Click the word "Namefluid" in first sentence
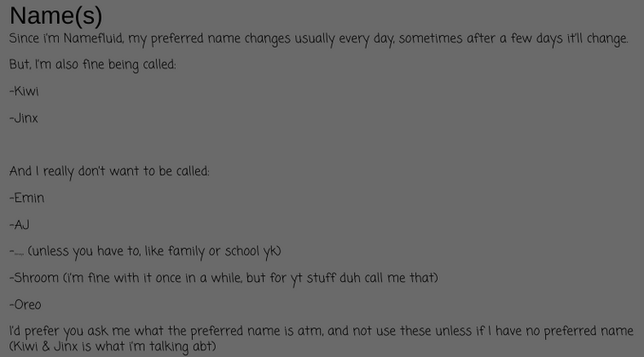644x357 pixels. coord(94,38)
